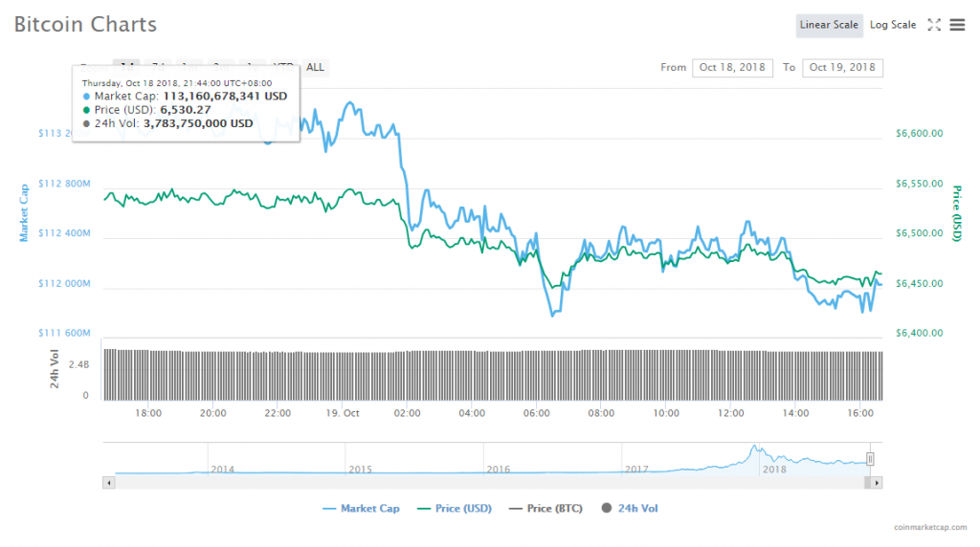Viewport: 980px width, 547px height.
Task: Click the navigator scrollbar track
Action: point(479,483)
